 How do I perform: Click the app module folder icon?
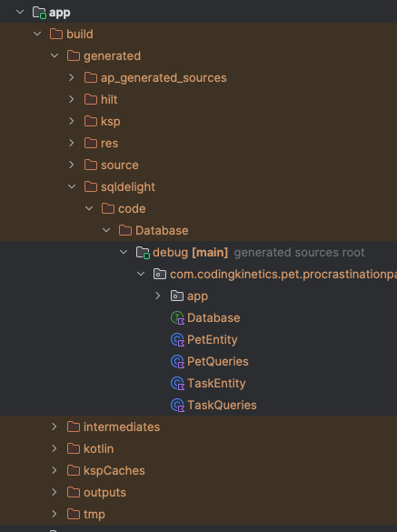coord(39,13)
